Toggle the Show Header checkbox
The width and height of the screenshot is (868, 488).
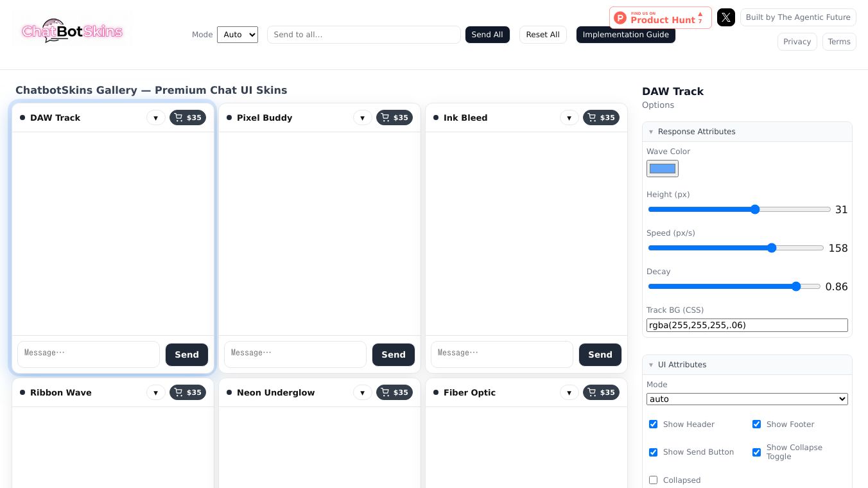coord(653,424)
